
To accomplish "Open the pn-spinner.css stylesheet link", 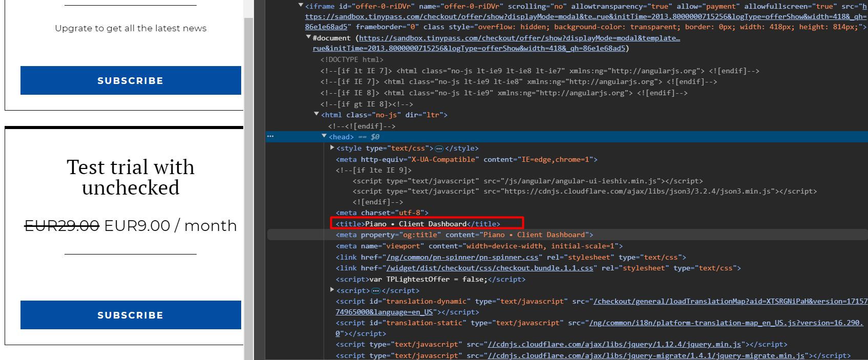I will pyautogui.click(x=462, y=258).
